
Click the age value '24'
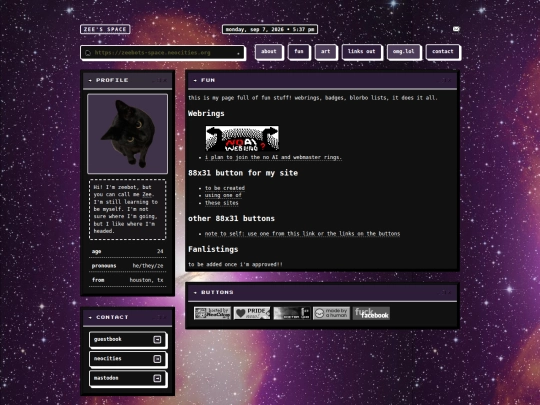(x=160, y=251)
